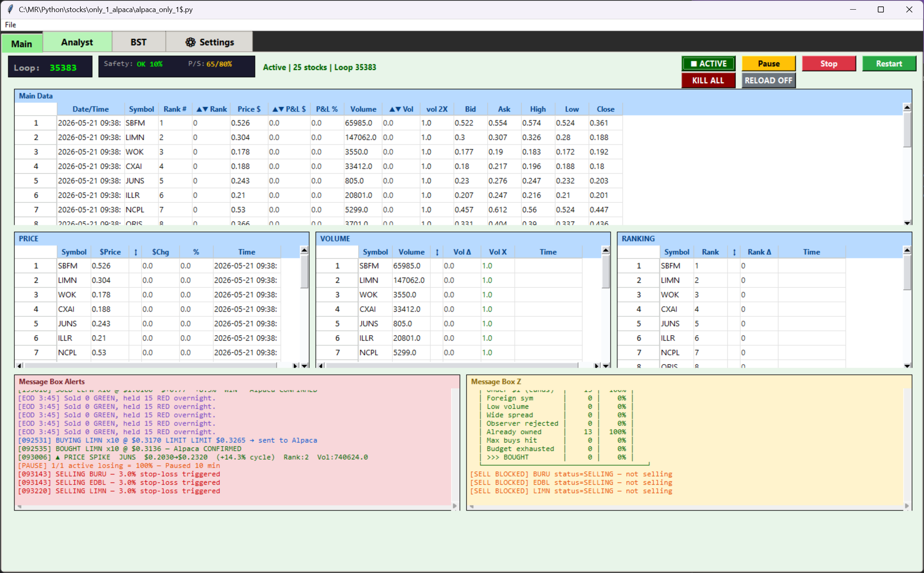
Task: Sort Main Data by Ask column
Action: [x=504, y=109]
